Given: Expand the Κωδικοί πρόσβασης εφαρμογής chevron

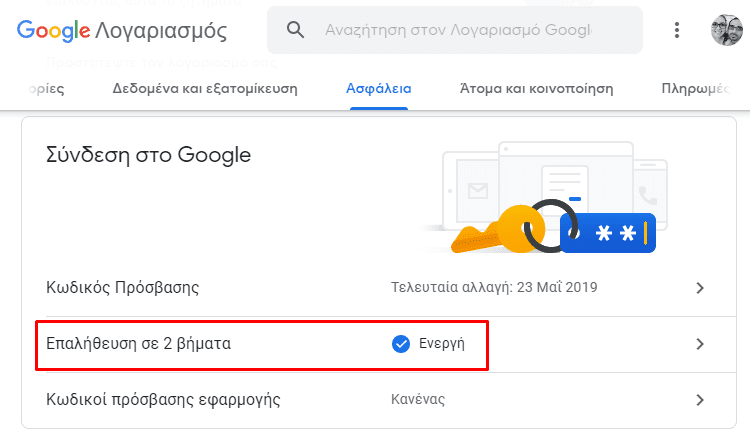Looking at the screenshot, I should tap(700, 400).
